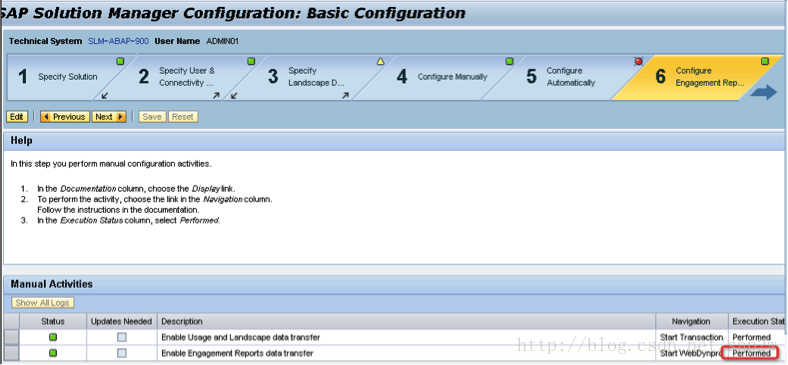Click the Navigation column header
The image size is (788, 365).
(692, 321)
